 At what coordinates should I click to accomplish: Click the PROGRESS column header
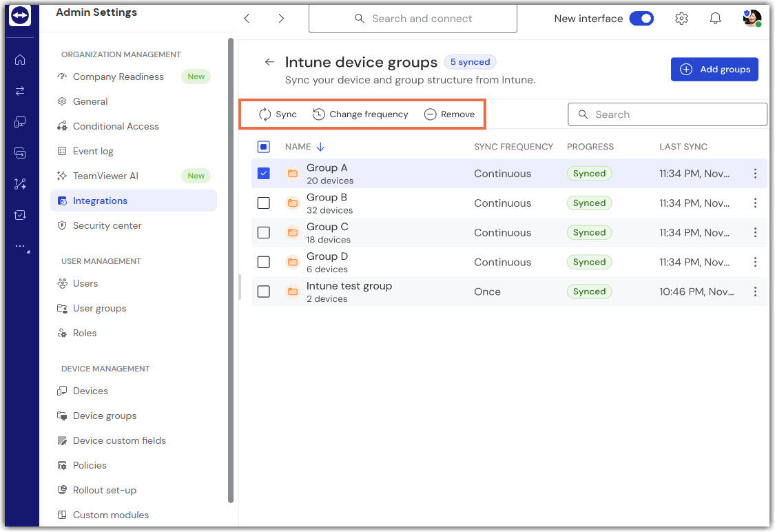pos(590,147)
